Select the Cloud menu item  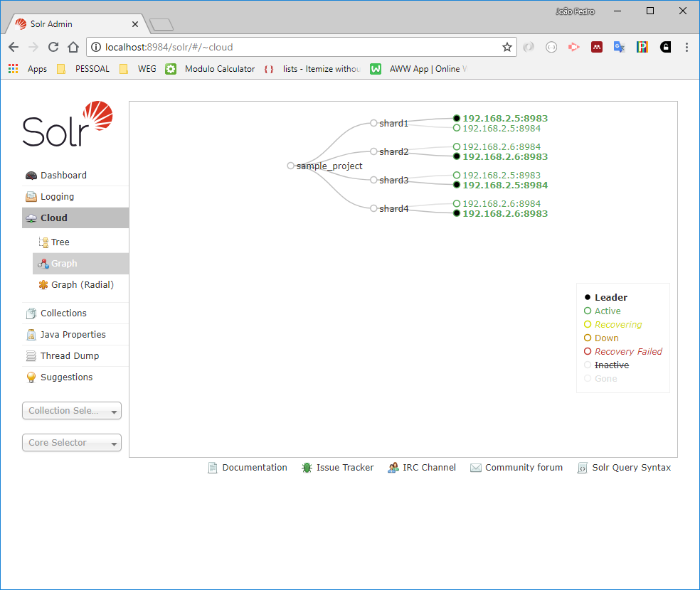75,218
